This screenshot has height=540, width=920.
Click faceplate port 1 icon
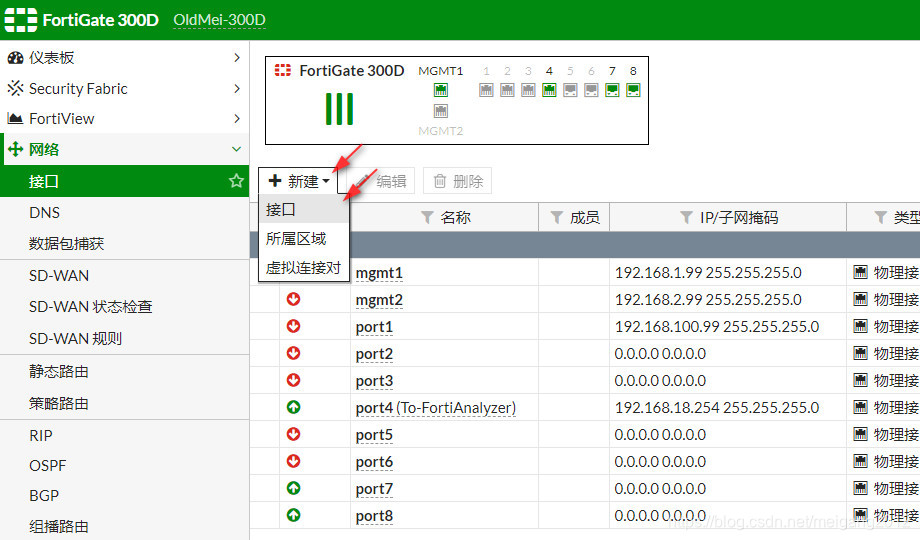pyautogui.click(x=486, y=90)
